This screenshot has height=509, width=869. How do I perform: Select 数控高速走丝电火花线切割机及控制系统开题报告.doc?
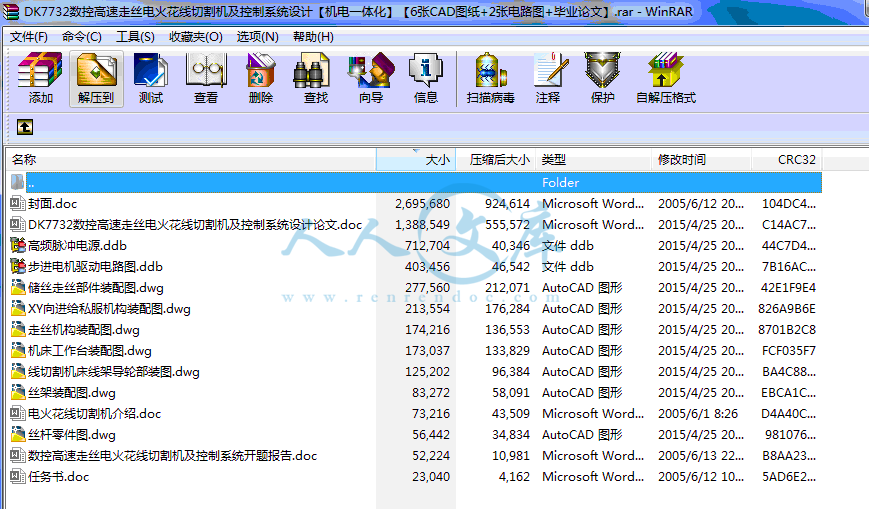172,455
